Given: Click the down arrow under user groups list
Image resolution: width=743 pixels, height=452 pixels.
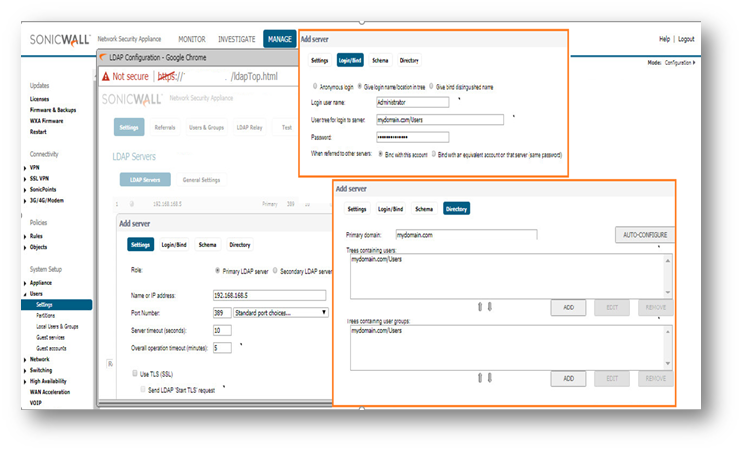Looking at the screenshot, I should [489, 378].
